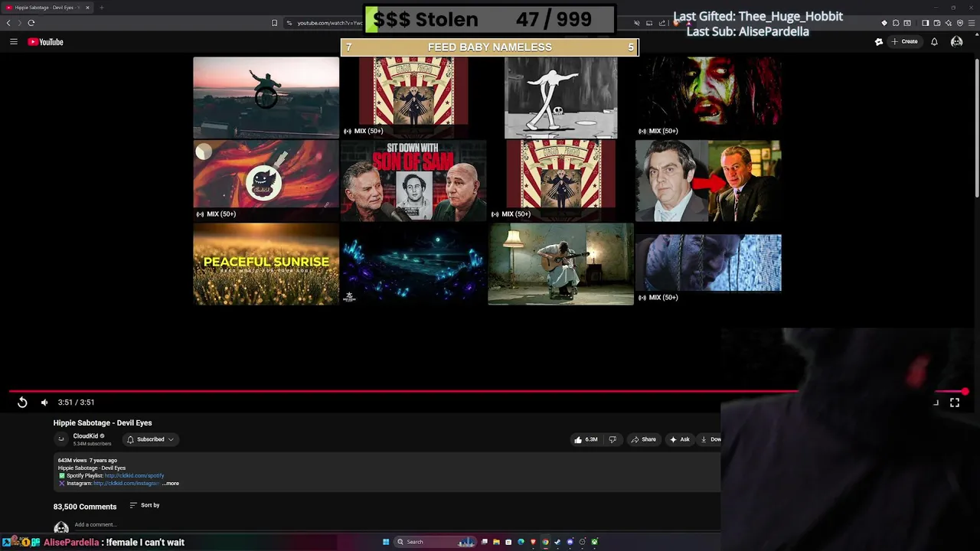Open the Spotify Playlist link in description
The image size is (980, 551).
tap(134, 476)
